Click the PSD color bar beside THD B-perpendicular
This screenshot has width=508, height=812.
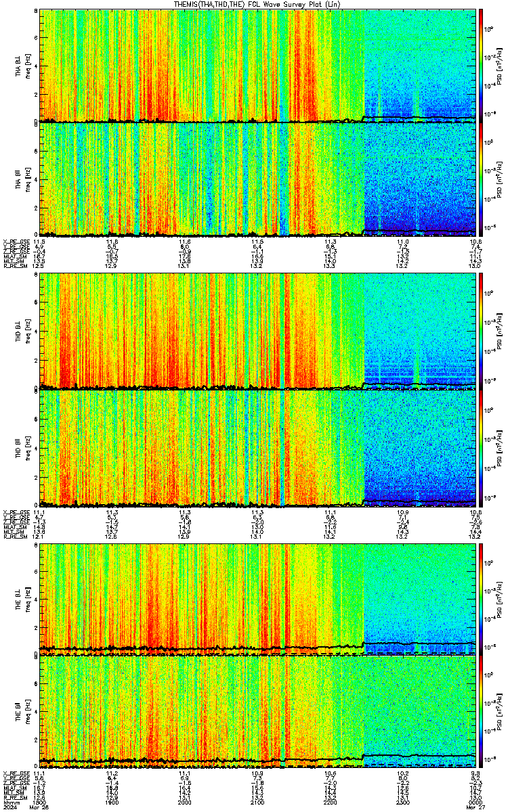(481, 332)
